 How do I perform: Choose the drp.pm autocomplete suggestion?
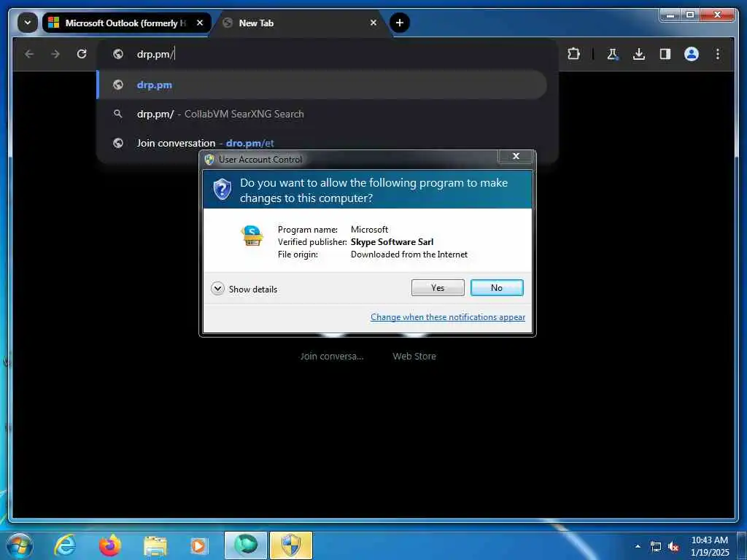tap(322, 85)
